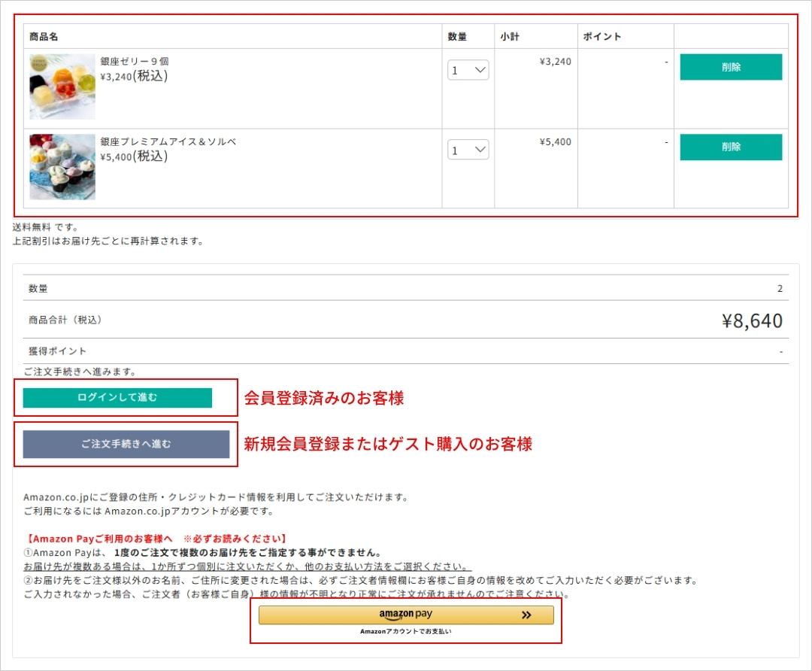
Task: Click the green ログインして進む button
Action: [117, 398]
